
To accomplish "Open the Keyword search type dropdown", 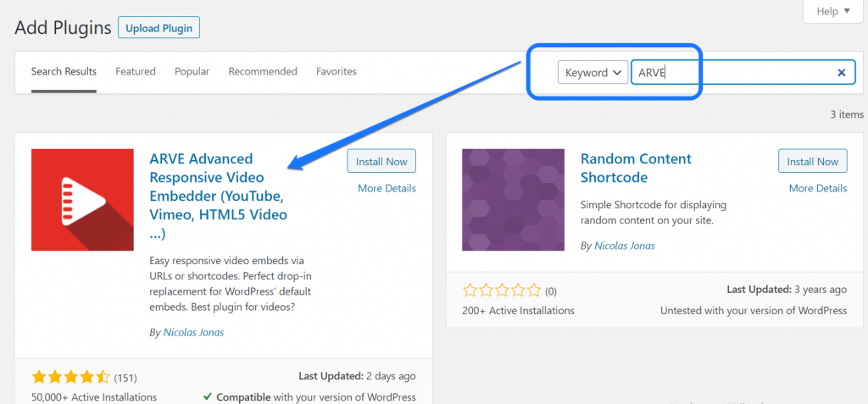I will pyautogui.click(x=593, y=73).
